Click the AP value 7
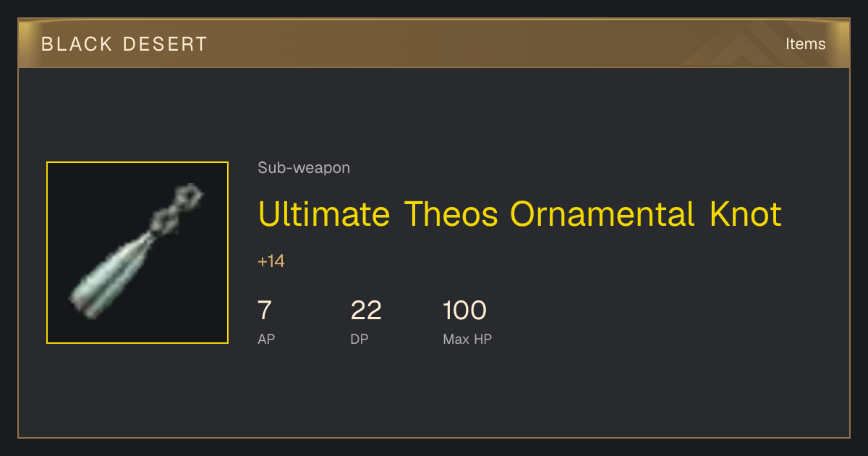The height and width of the screenshot is (456, 868). (x=265, y=311)
